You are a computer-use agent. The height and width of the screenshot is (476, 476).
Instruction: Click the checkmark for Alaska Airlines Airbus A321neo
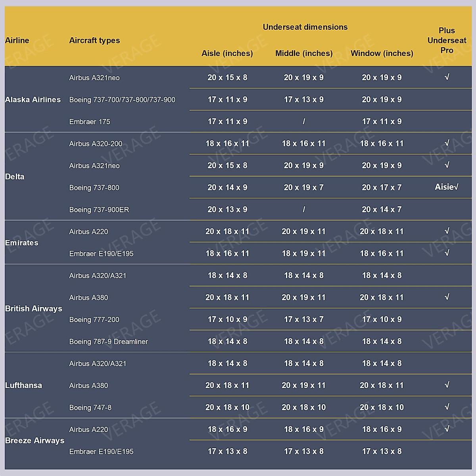click(x=447, y=77)
